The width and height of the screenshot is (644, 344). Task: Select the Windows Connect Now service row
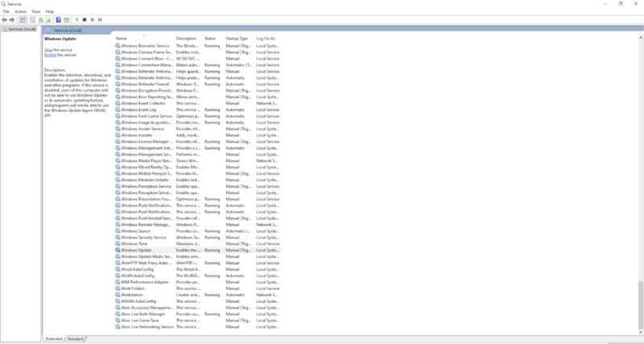pyautogui.click(x=197, y=58)
